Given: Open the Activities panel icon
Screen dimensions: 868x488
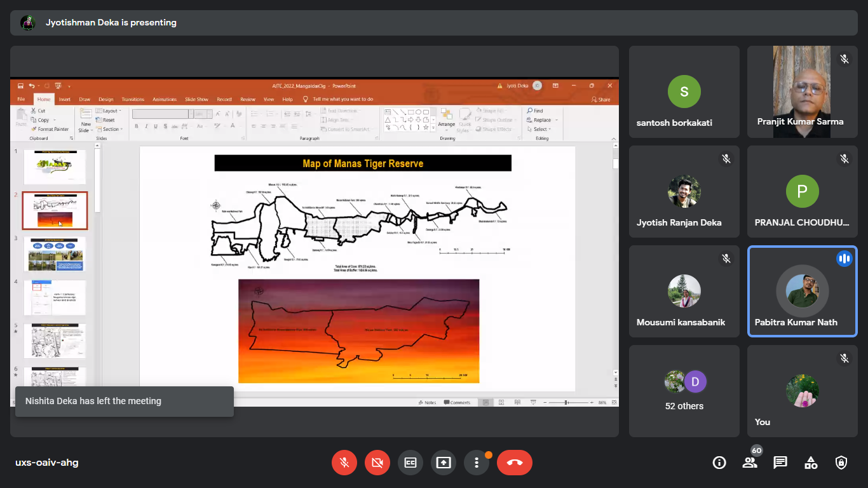Looking at the screenshot, I should 811,463.
